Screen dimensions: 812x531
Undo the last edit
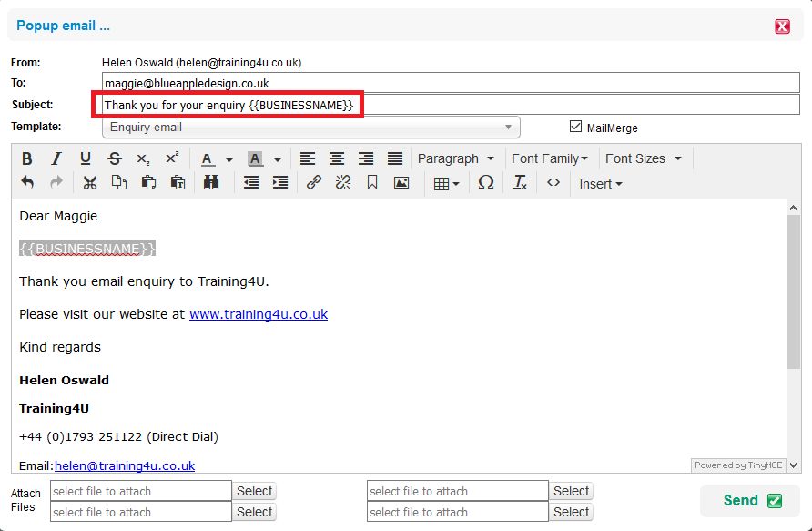(27, 183)
